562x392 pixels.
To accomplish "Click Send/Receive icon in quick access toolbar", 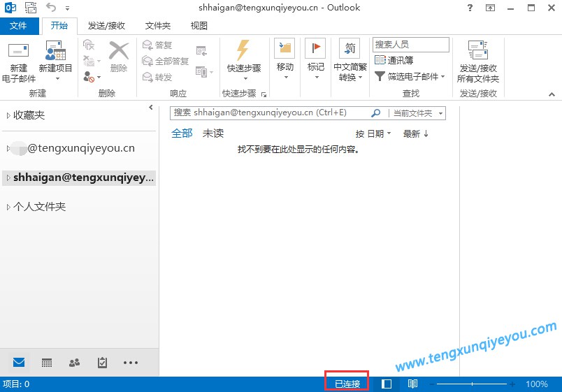I will 31,7.
